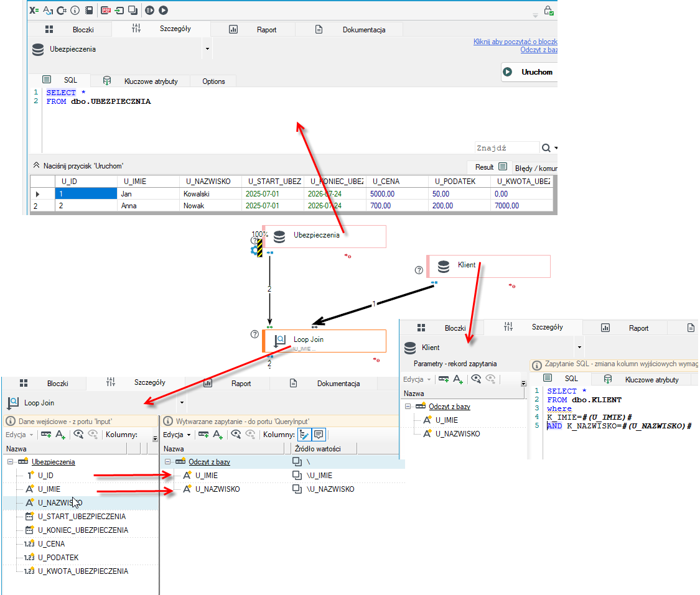This screenshot has width=700, height=595.
Task: Click the play icon in the top toolbar
Action: (x=164, y=10)
